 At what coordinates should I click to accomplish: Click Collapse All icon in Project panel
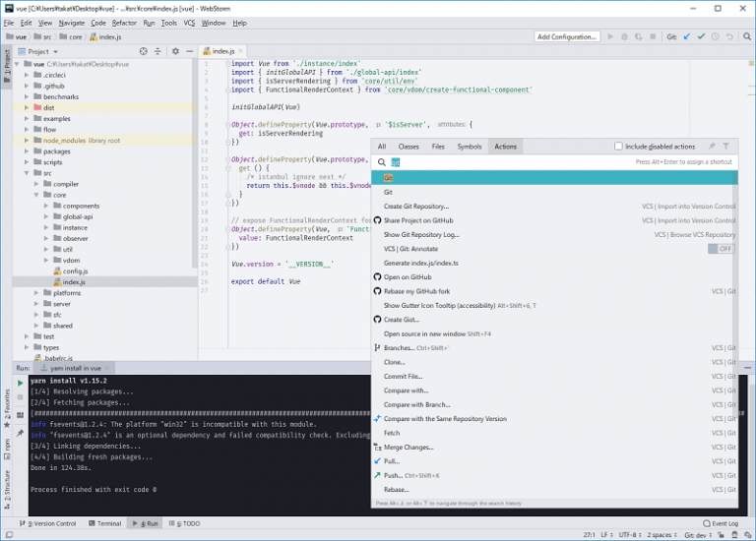(157, 51)
